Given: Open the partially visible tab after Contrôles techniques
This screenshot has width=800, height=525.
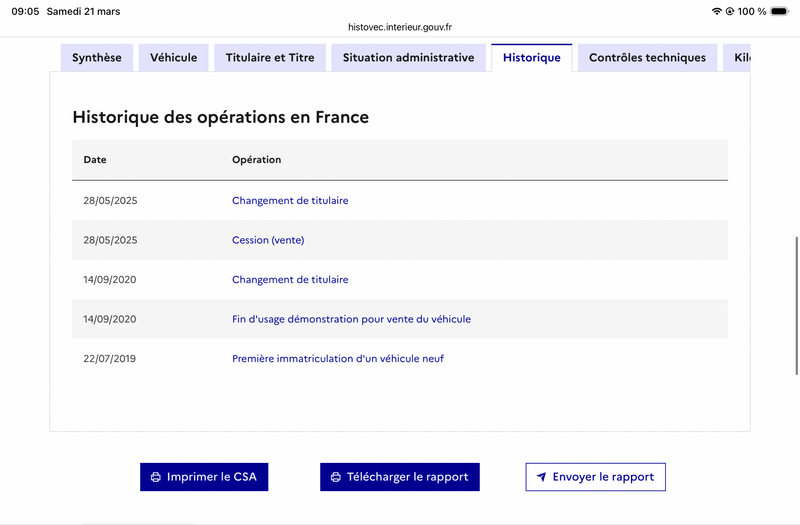Looking at the screenshot, I should pos(738,58).
